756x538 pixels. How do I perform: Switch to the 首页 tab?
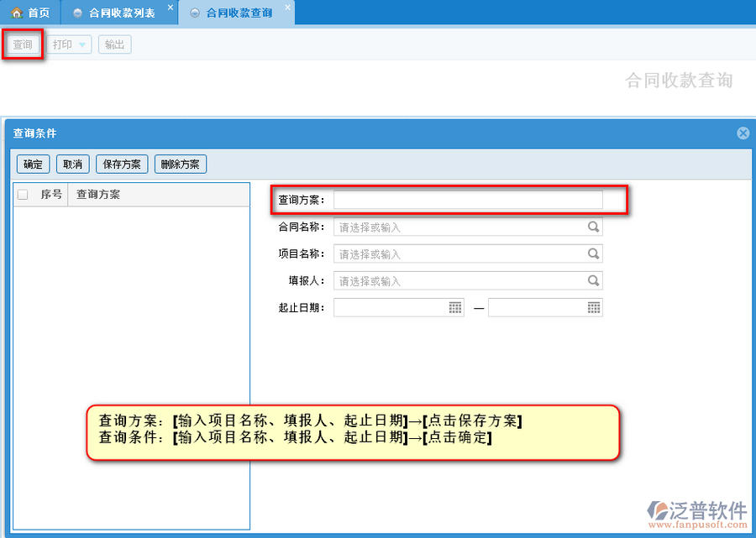pos(31,13)
